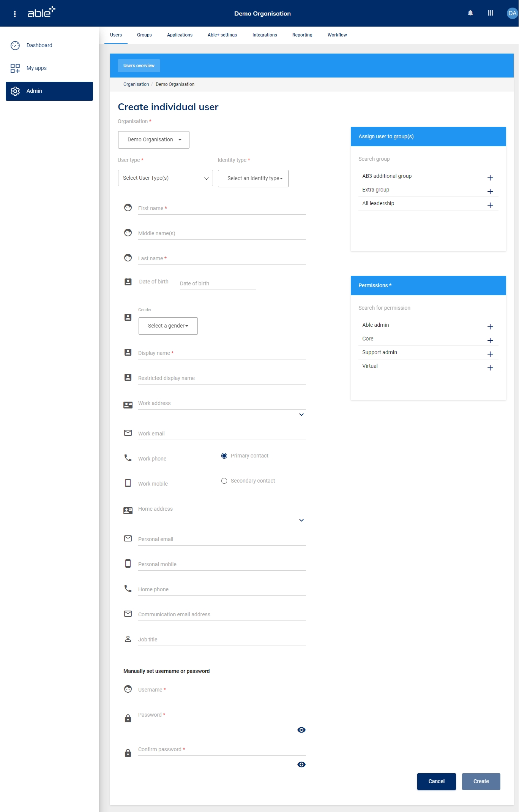The image size is (519, 812).
Task: Choose the Secondary contact radio option
Action: tap(224, 481)
